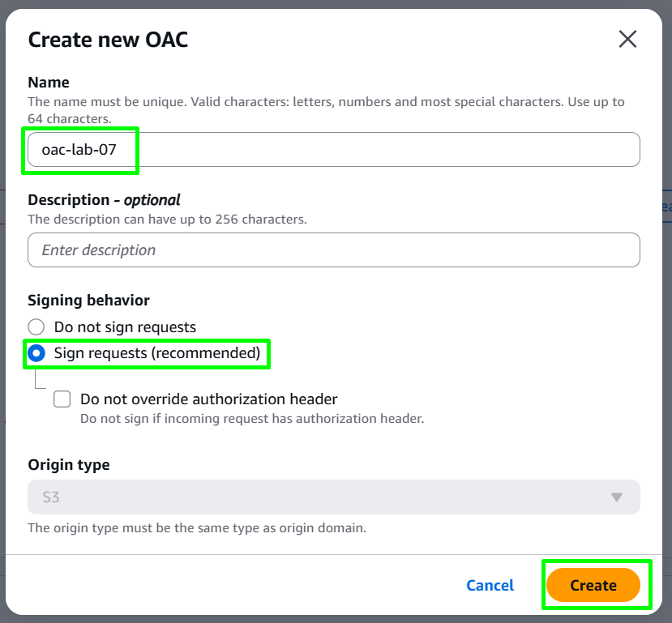Cancel the OAC creation

point(490,585)
